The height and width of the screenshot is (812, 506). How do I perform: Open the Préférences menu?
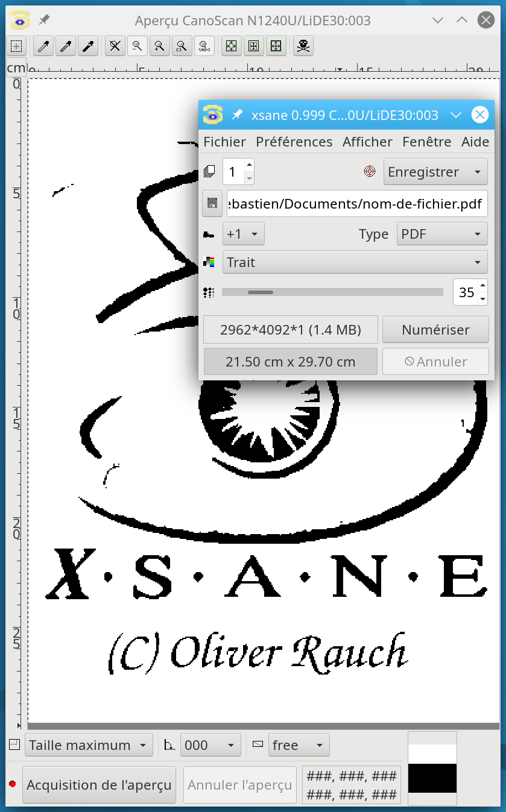(x=294, y=142)
